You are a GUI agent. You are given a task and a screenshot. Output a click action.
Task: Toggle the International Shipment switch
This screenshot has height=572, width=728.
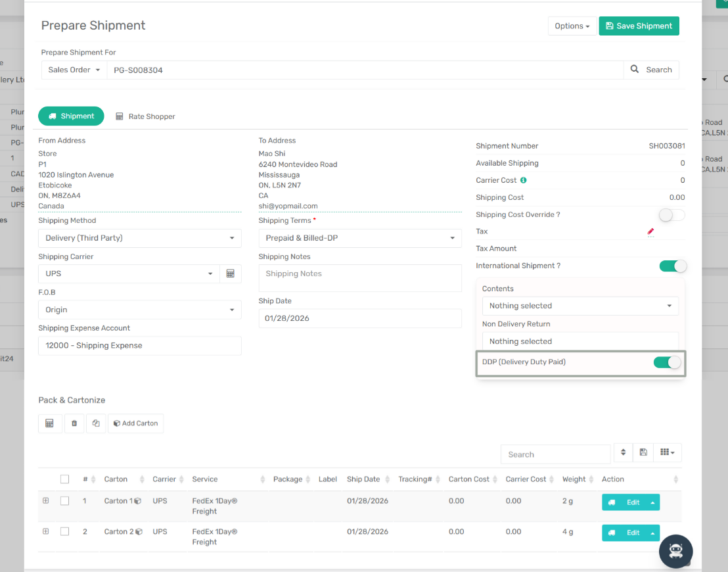[672, 266]
